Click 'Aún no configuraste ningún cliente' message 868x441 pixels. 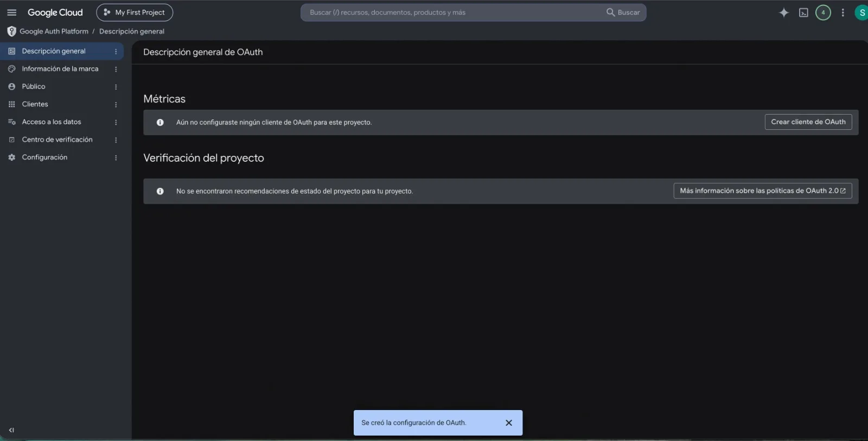(274, 122)
